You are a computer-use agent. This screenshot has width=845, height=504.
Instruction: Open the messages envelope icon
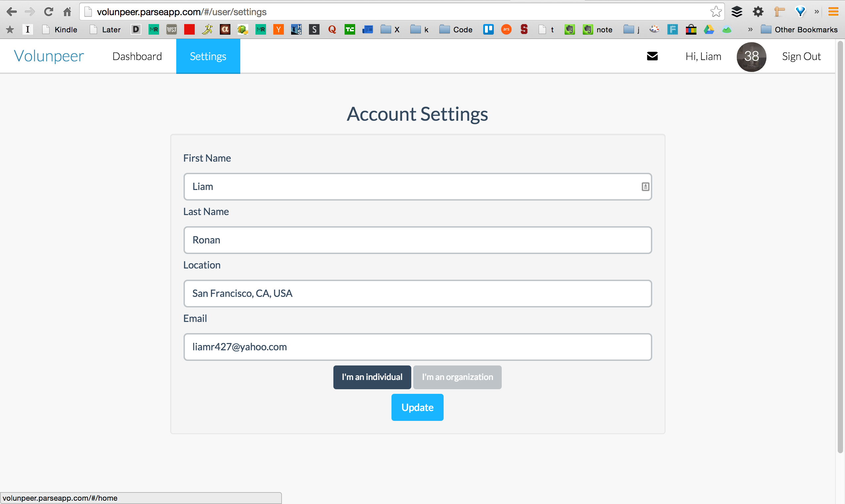[652, 56]
